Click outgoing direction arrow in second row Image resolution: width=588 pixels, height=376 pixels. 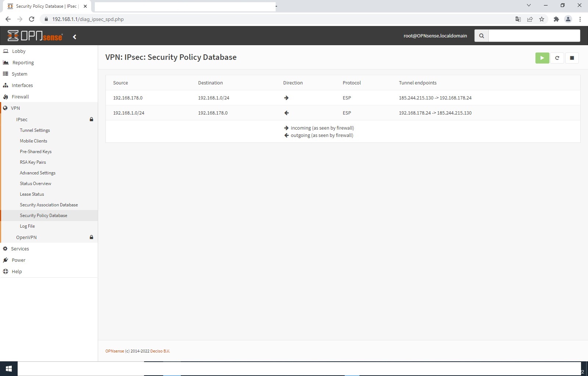[x=286, y=113]
